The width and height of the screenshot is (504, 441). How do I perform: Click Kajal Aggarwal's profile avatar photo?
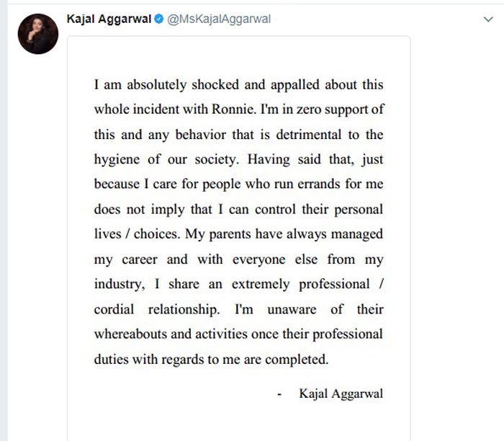point(37,34)
